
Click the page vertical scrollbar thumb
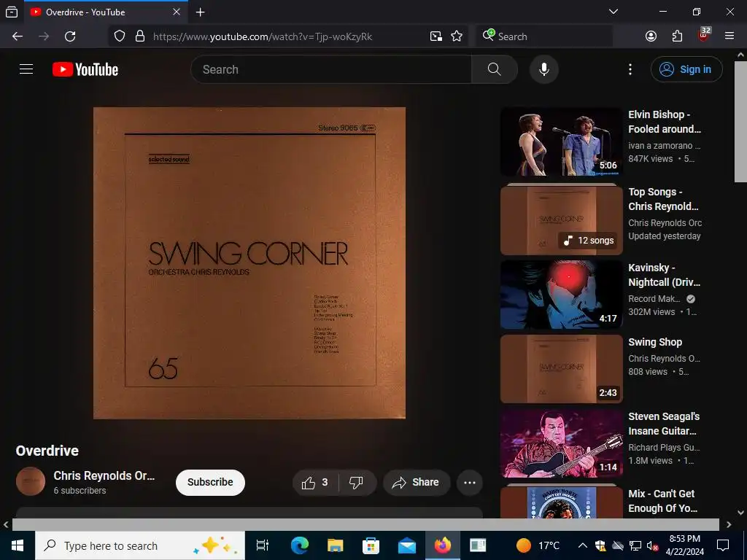click(x=741, y=122)
